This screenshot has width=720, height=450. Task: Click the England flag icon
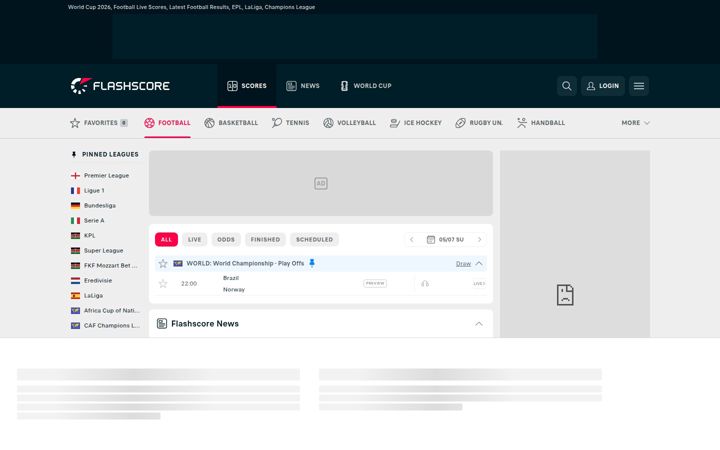75,175
